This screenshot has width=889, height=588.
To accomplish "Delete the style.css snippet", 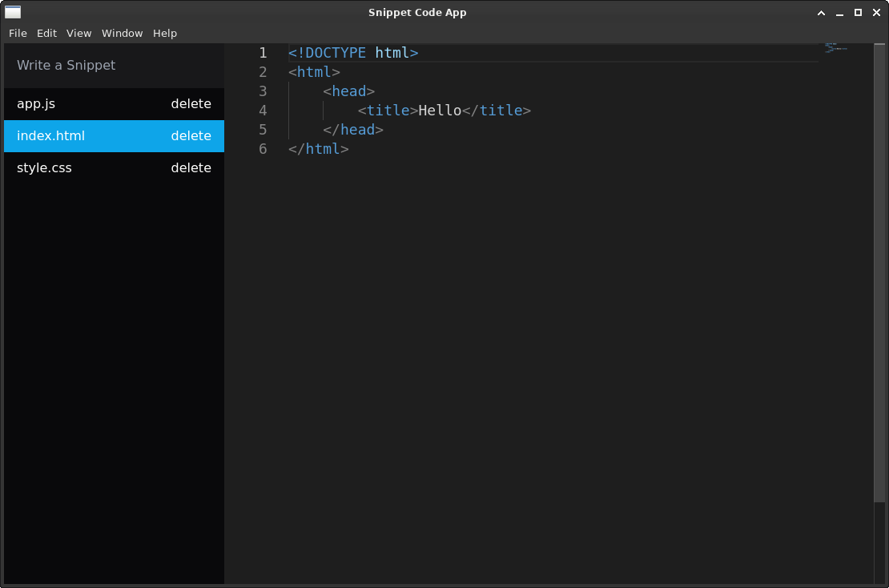I will pos(191,168).
